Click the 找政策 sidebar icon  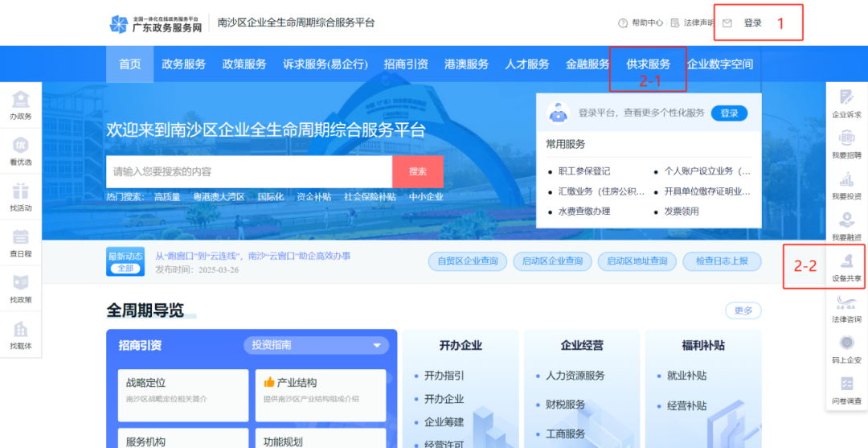[20, 287]
